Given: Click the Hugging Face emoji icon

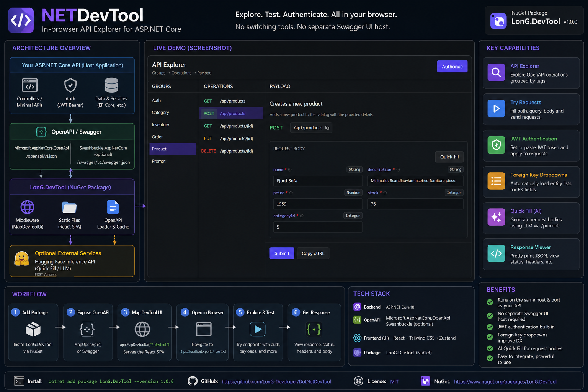Looking at the screenshot, I should [x=22, y=258].
